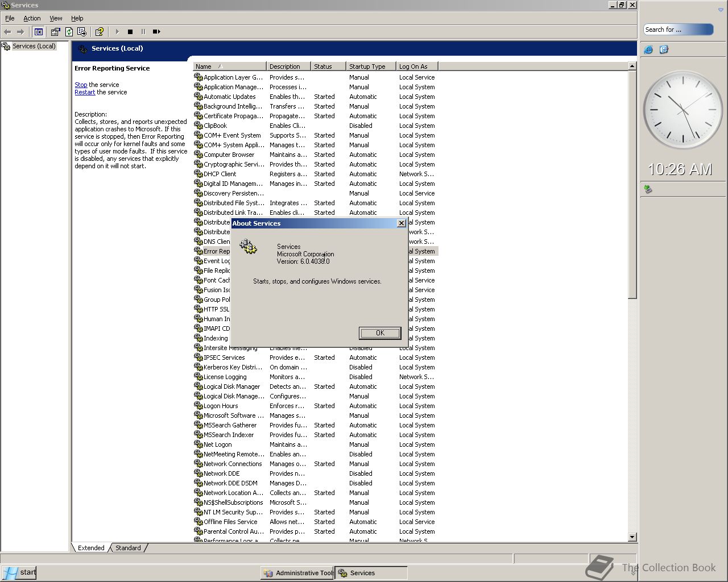Close the About Services dialog

pyautogui.click(x=402, y=223)
